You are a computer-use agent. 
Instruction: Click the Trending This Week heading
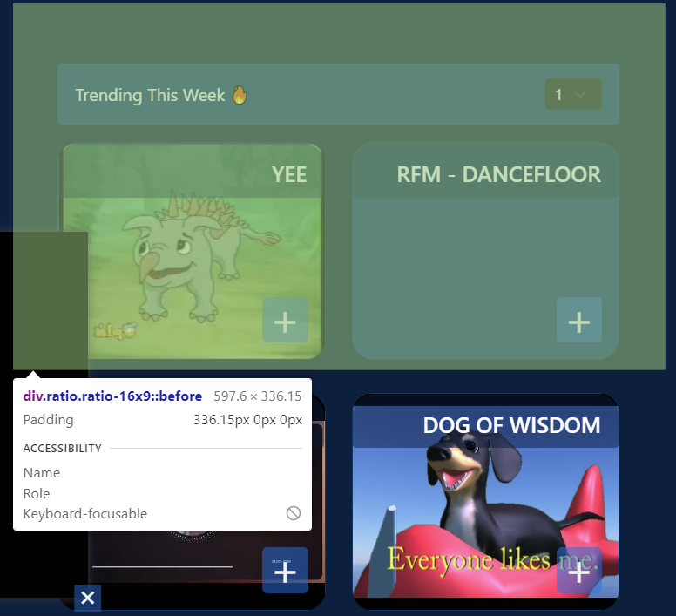pyautogui.click(x=150, y=95)
